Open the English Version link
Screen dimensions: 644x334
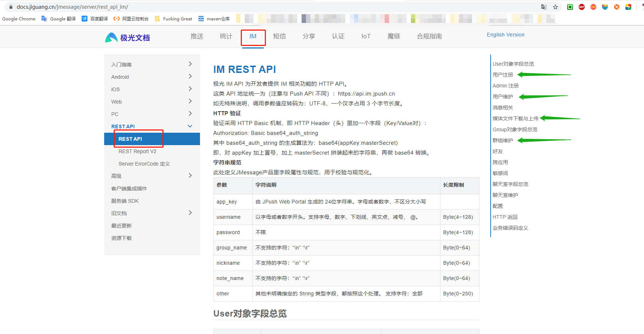click(506, 35)
